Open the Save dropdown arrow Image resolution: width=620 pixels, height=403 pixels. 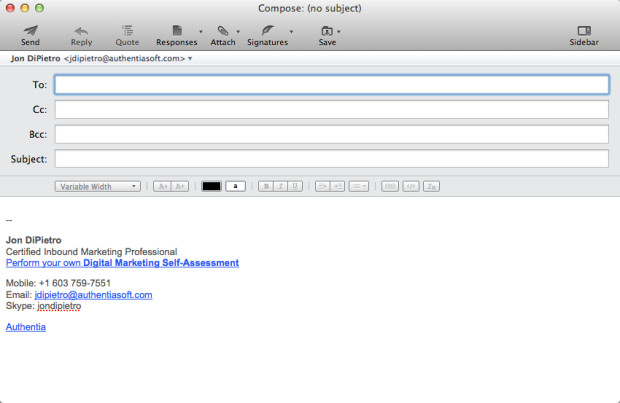pyautogui.click(x=339, y=31)
